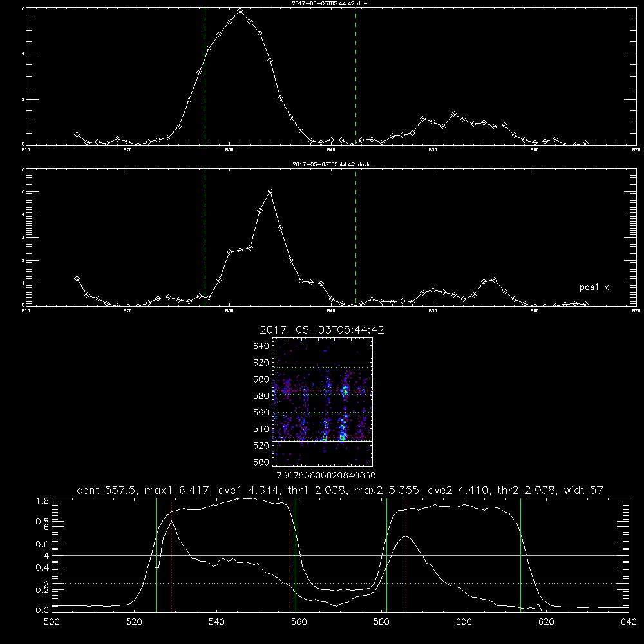Click x-axis label 810 of dusk plot
This screenshot has width=644, height=644.
26,311
